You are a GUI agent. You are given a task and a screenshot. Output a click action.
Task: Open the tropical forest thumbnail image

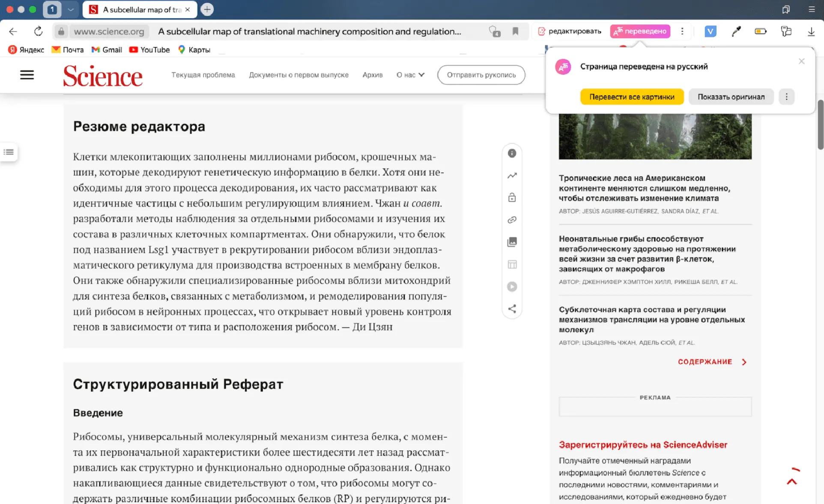tap(655, 136)
